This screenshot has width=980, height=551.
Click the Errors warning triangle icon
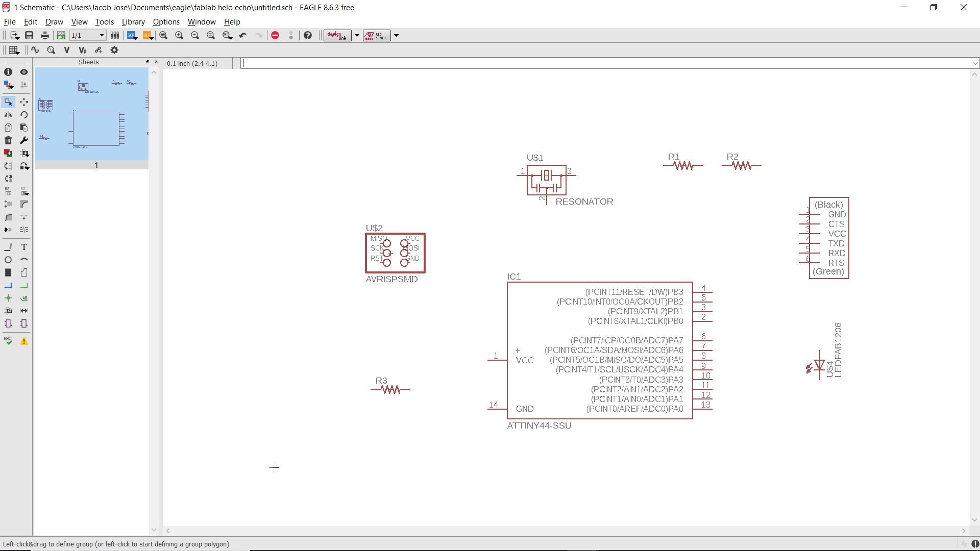[24, 341]
